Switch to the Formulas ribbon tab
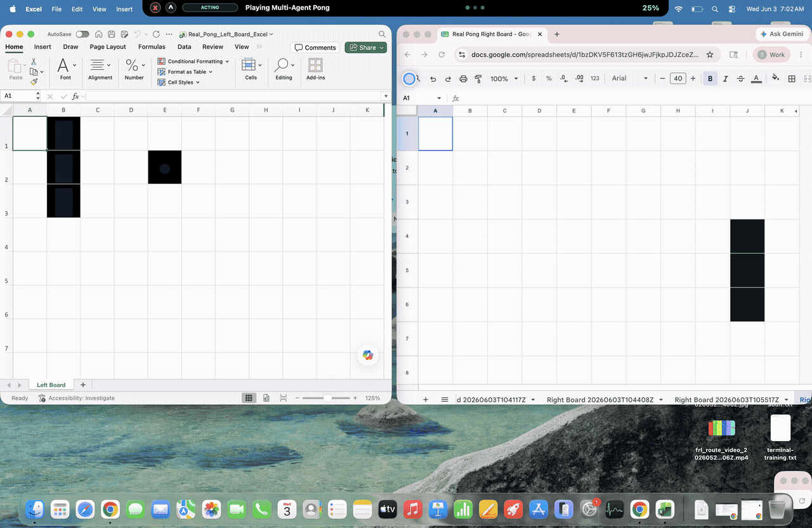This screenshot has width=812, height=528. (x=152, y=47)
